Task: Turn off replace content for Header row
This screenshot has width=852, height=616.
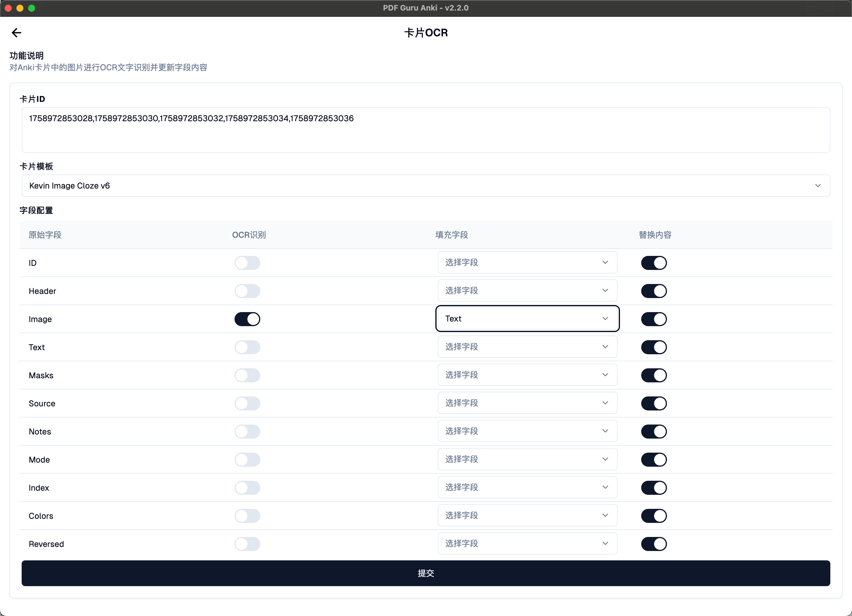Action: pos(654,291)
